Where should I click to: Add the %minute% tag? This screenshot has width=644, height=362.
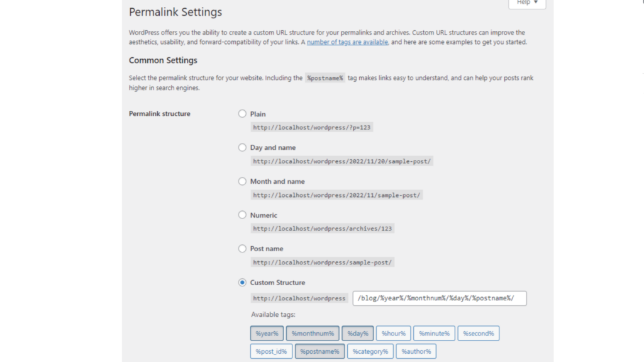pyautogui.click(x=434, y=333)
